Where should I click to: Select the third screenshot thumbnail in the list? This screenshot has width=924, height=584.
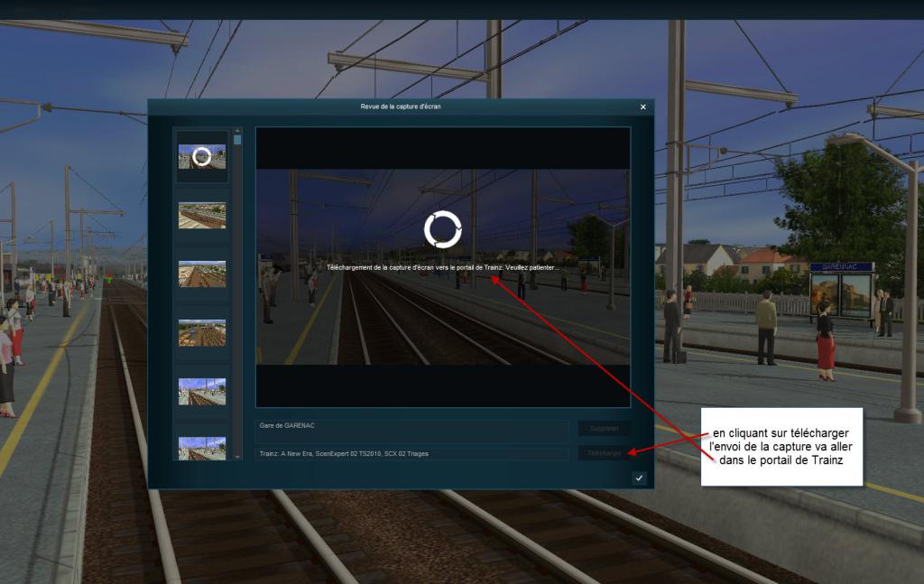(x=202, y=274)
